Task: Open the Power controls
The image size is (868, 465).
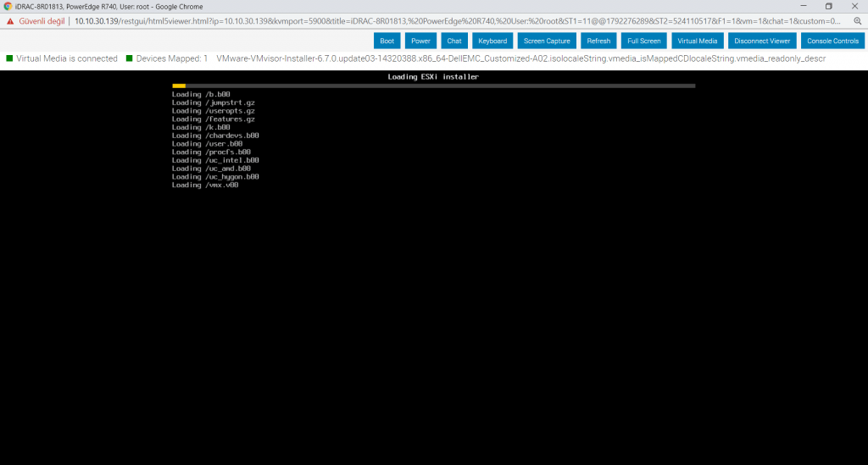Action: coord(420,41)
